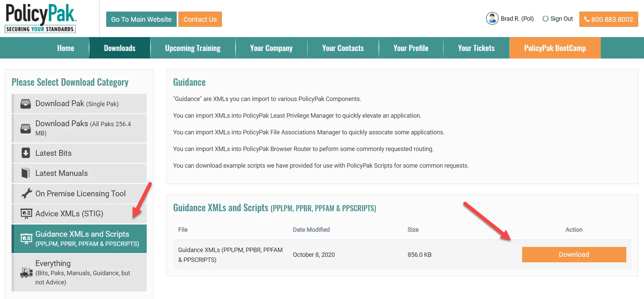The image size is (644, 299).
Task: Select Download Pak (Single Pak) category
Action: [79, 104]
